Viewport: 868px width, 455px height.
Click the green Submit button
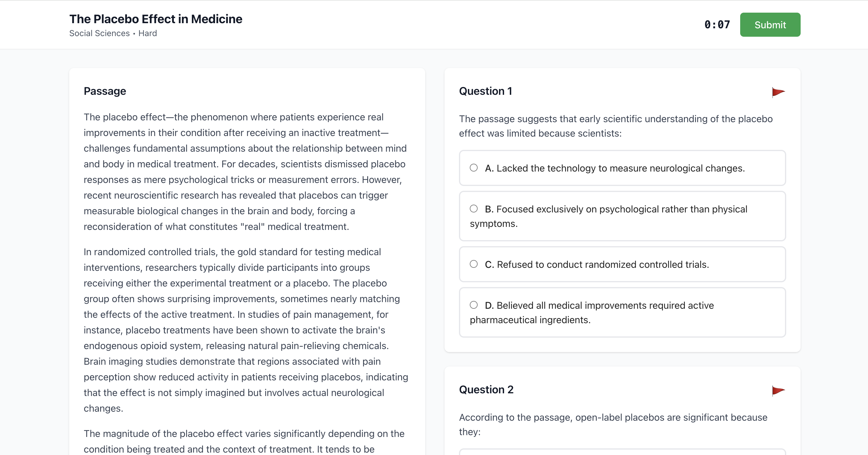(x=770, y=24)
